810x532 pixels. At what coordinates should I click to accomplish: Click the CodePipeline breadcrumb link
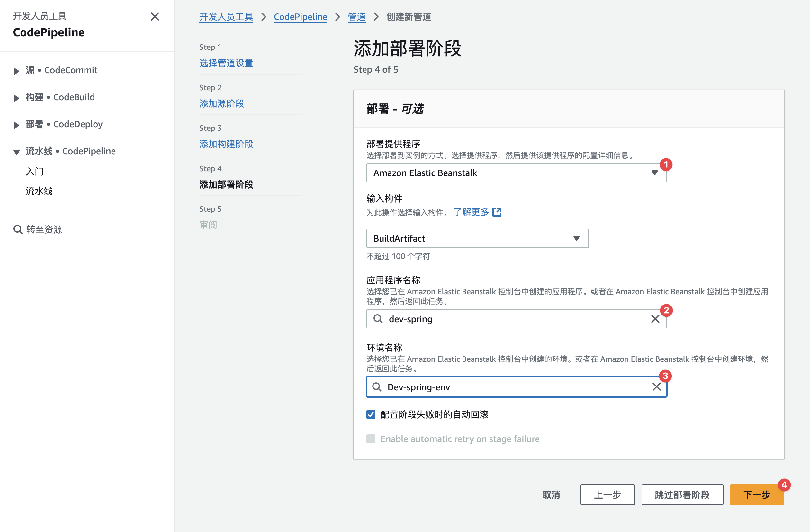click(300, 17)
